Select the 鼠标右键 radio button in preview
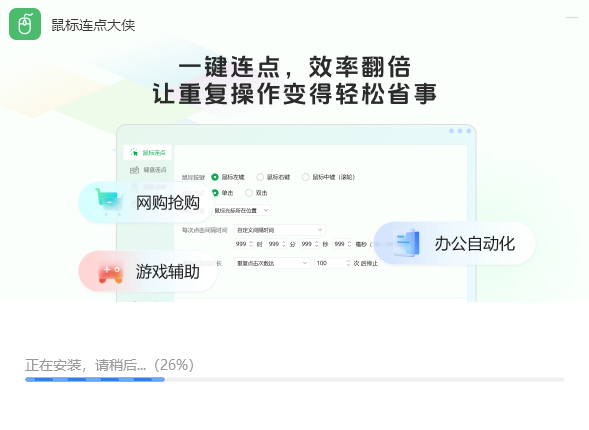This screenshot has width=589, height=430. click(260, 177)
